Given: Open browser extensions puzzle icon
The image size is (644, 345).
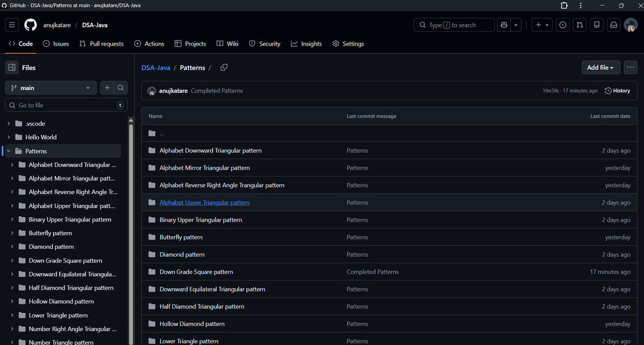Looking at the screenshot, I should tap(564, 5).
